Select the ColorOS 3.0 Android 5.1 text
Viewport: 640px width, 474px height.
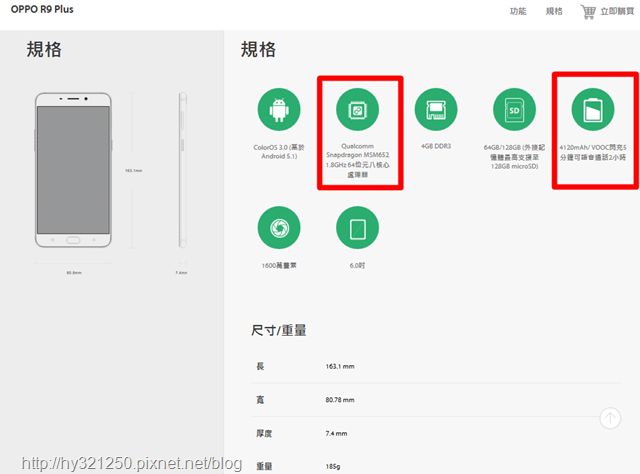(279, 151)
